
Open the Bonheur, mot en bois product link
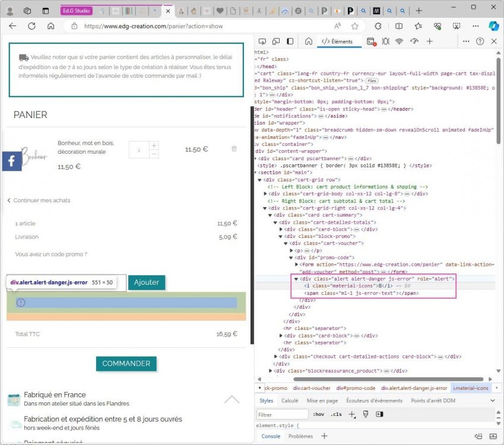pyautogui.click(x=86, y=147)
